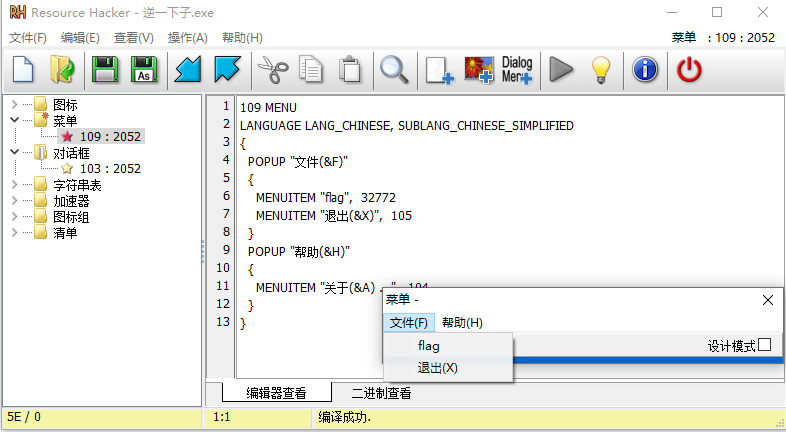Click 帮助(H) in the menu preview window
Screen dimensions: 786x432
(462, 322)
